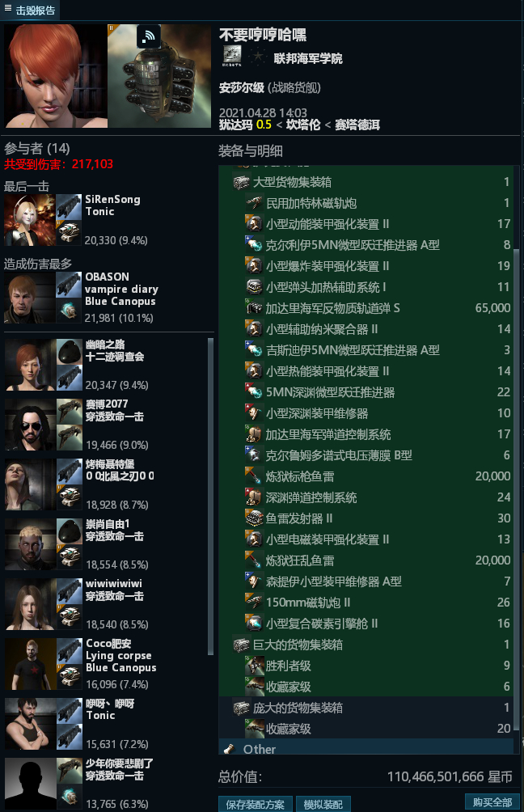Click the 炼狱狂乱鱼雷 item icon
Viewport: 524px width, 812px height.
point(254,560)
